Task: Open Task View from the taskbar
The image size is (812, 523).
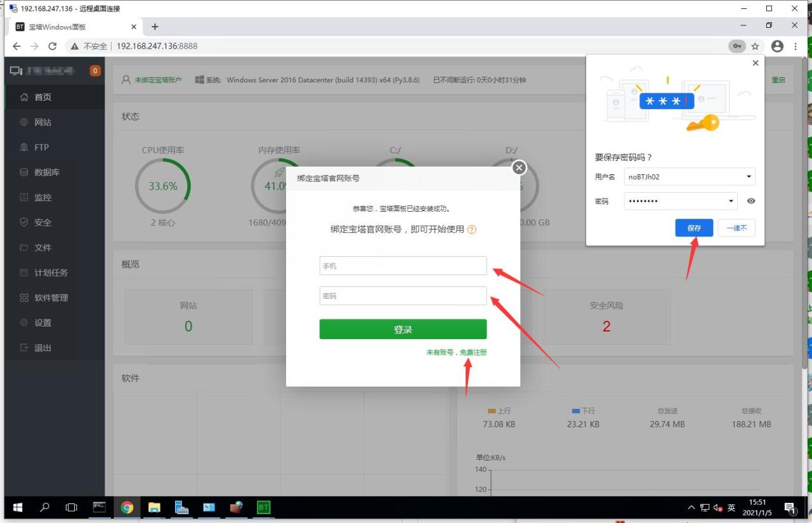Action: click(72, 507)
